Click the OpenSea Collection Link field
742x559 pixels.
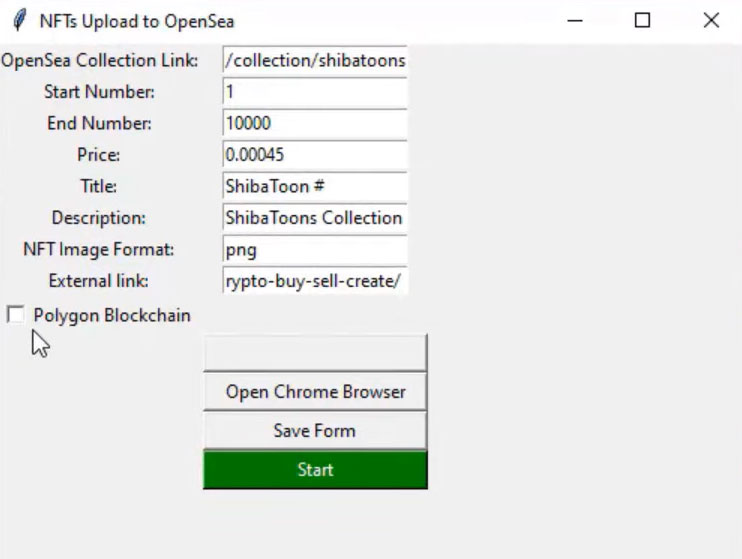click(315, 60)
